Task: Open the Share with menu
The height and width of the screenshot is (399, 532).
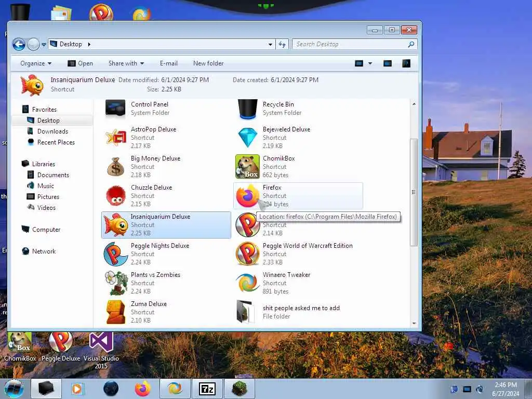Action: (126, 63)
